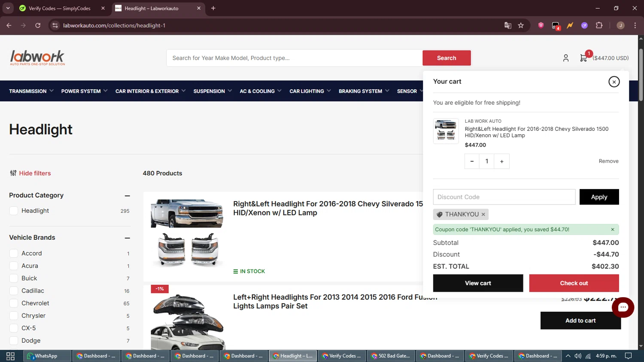Check the Buick brand filter
This screenshot has height=362, width=644.
pos(14,278)
